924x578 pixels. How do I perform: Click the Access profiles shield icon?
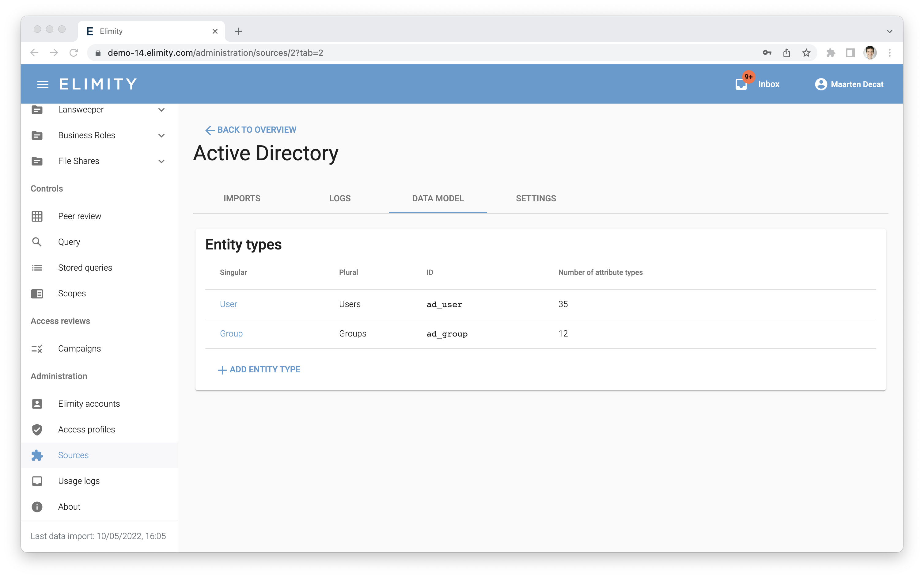(37, 429)
